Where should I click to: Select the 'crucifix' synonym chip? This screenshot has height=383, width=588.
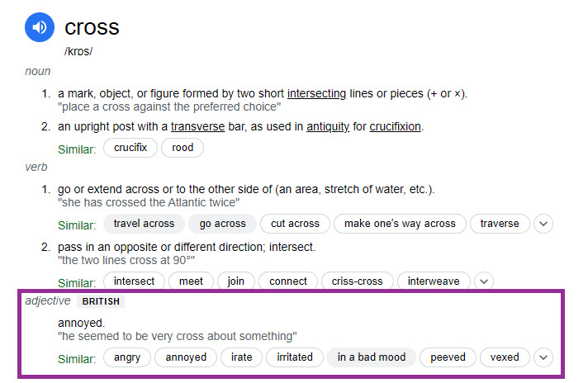(129, 148)
